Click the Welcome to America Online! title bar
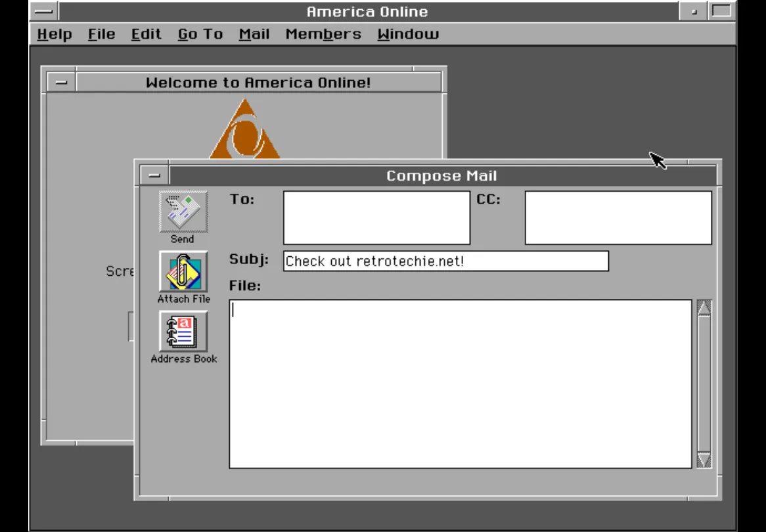766x532 pixels. (258, 83)
